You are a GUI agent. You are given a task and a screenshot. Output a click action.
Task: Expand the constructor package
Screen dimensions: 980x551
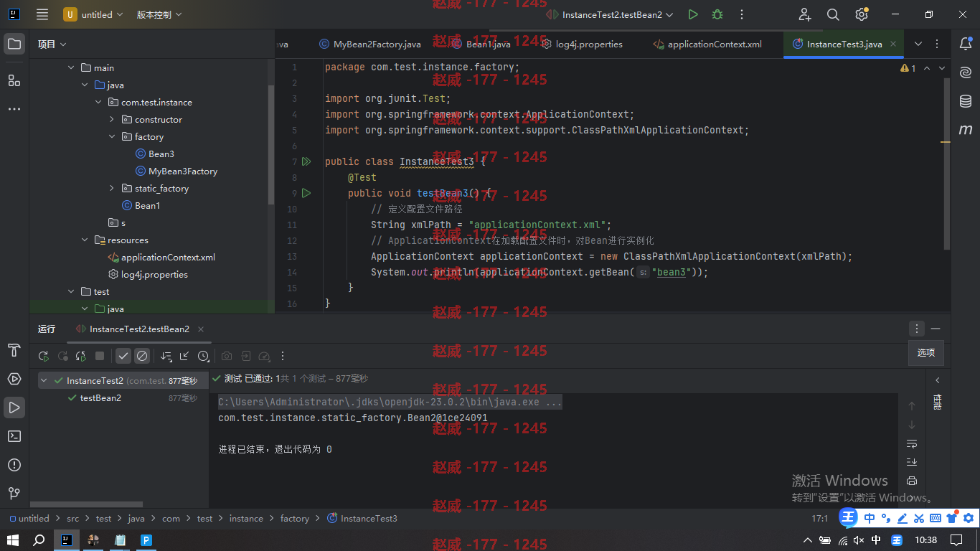[x=112, y=119]
